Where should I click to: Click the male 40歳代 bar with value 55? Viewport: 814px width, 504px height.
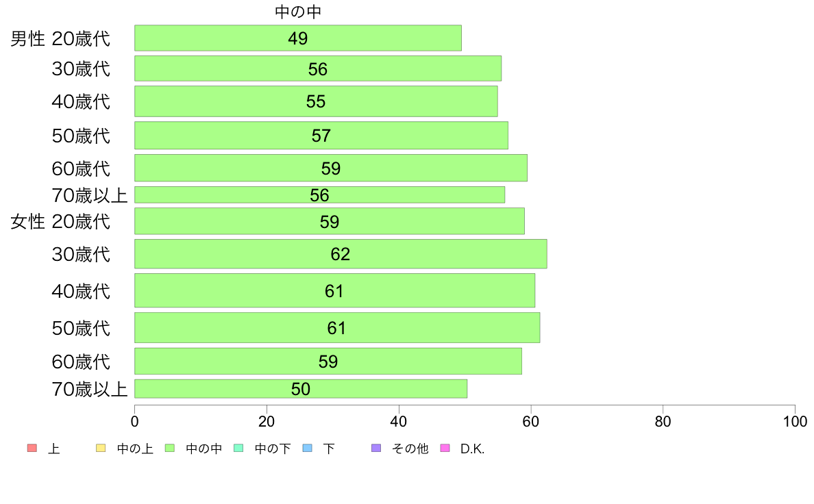316,101
